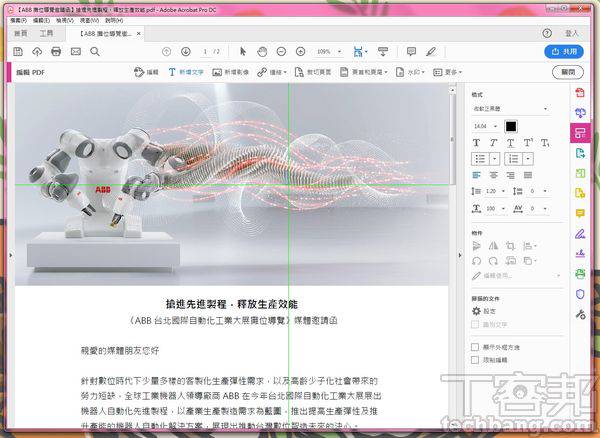Image resolution: width=600 pixels, height=438 pixels.
Task: Select 新增文字 add text tool
Action: point(186,72)
